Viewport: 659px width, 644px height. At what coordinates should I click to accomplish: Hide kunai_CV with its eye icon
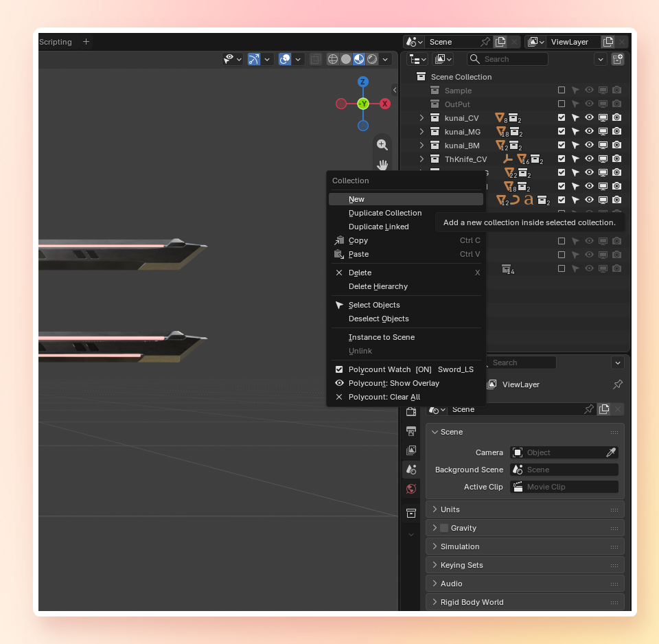[x=589, y=117]
